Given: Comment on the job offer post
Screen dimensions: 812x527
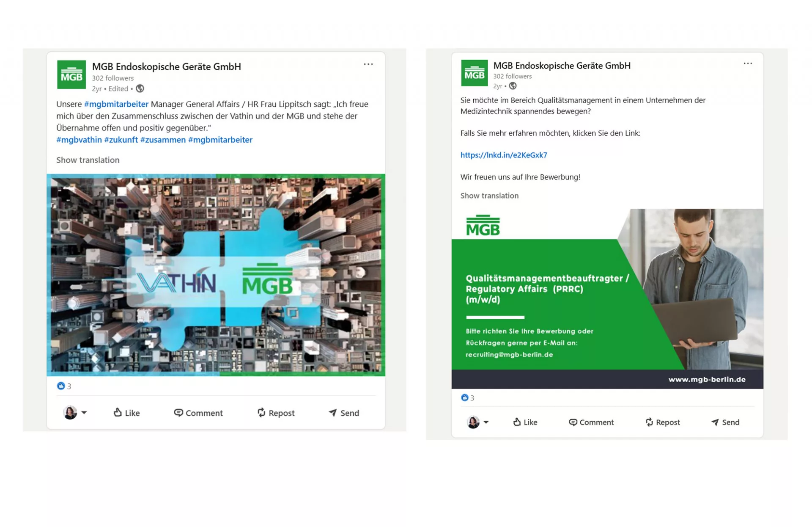Looking at the screenshot, I should click(x=591, y=422).
